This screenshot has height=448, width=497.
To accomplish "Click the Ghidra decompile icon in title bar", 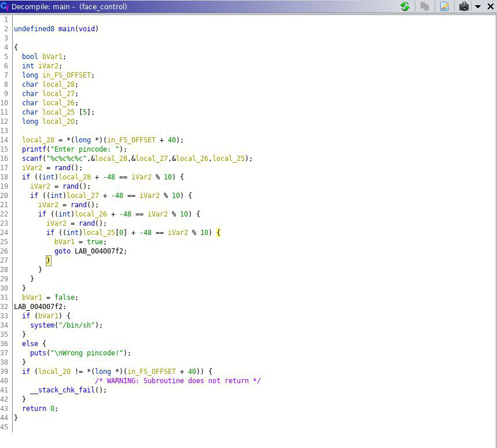I will click(x=5, y=6).
